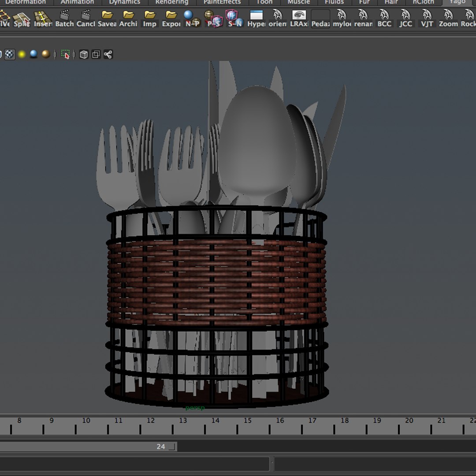Click the Pedaz shelf button
Screen dimensions: 476x476
tap(320, 18)
